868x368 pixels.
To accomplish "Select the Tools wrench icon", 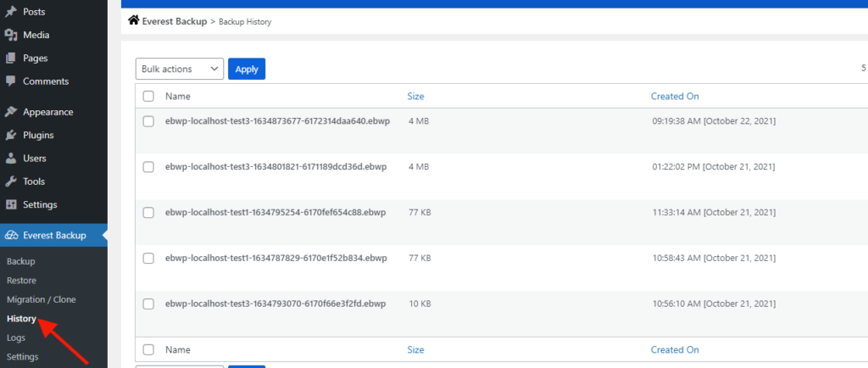I will [x=10, y=181].
